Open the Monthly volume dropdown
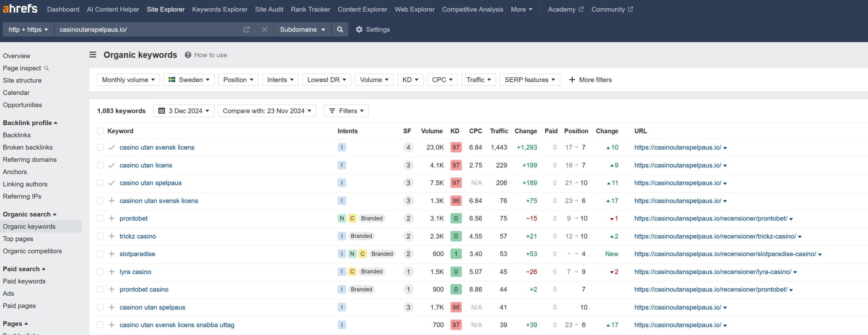The width and height of the screenshot is (868, 335). click(128, 80)
